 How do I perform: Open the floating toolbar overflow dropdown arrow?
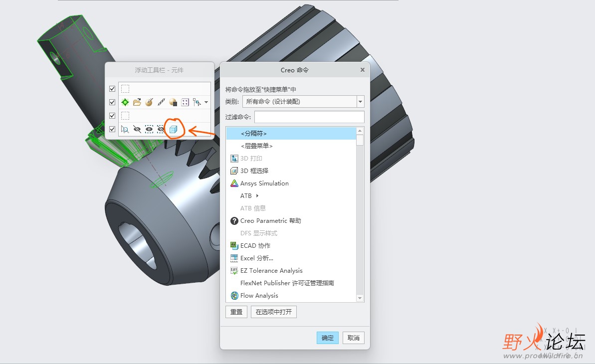(206, 102)
